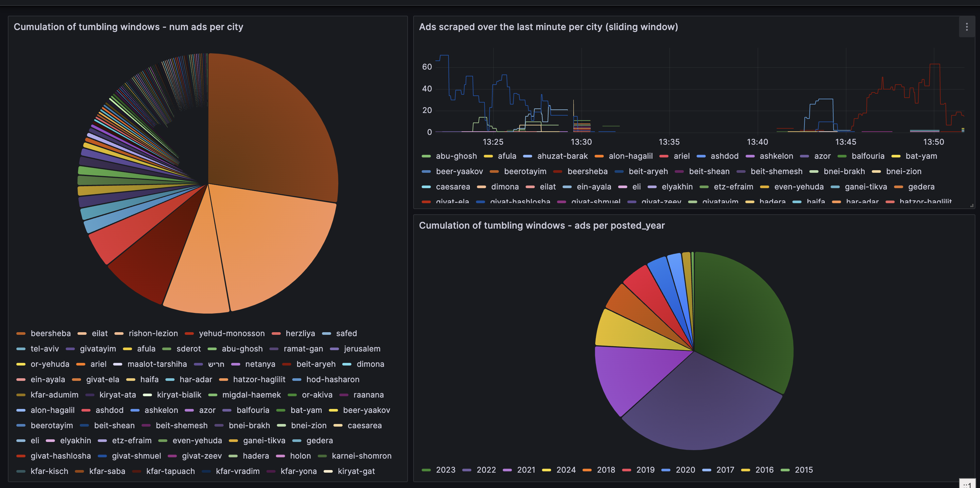This screenshot has height=488, width=980.
Task: Open the sliding window panel three-dot menu
Action: tap(966, 26)
